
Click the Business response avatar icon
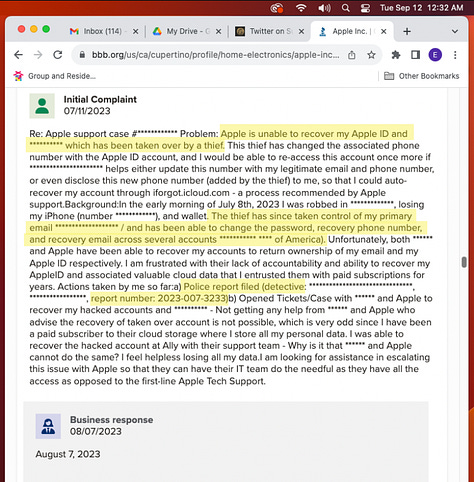point(48,426)
